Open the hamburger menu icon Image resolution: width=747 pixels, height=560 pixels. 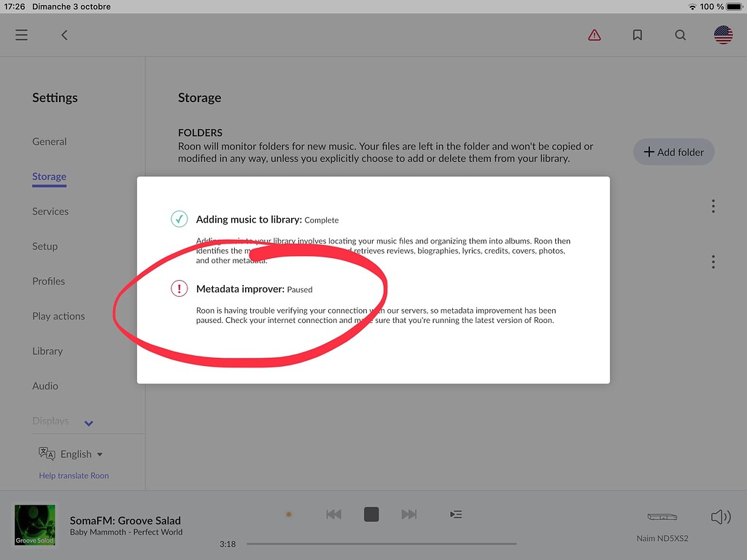tap(21, 34)
